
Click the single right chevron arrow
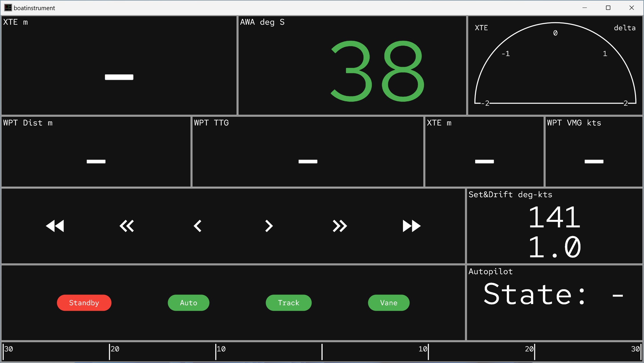269,226
